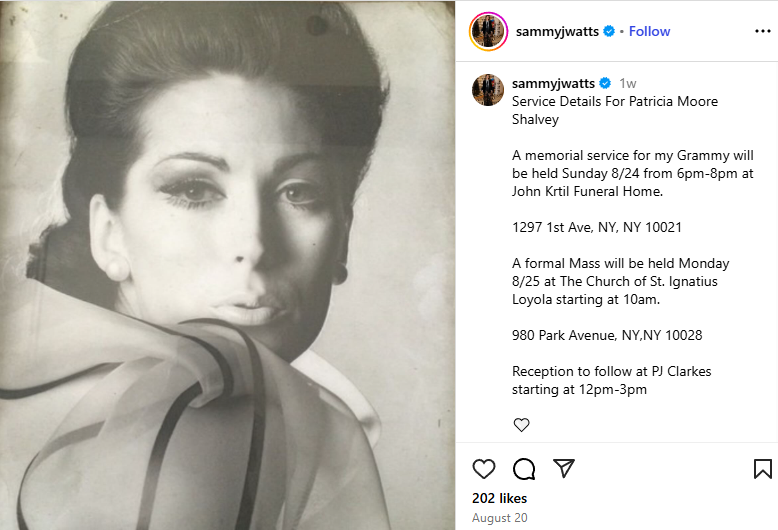Viewport: 778px width, 530px height.
Task: Click the verified badge next to caption username
Action: pos(605,83)
